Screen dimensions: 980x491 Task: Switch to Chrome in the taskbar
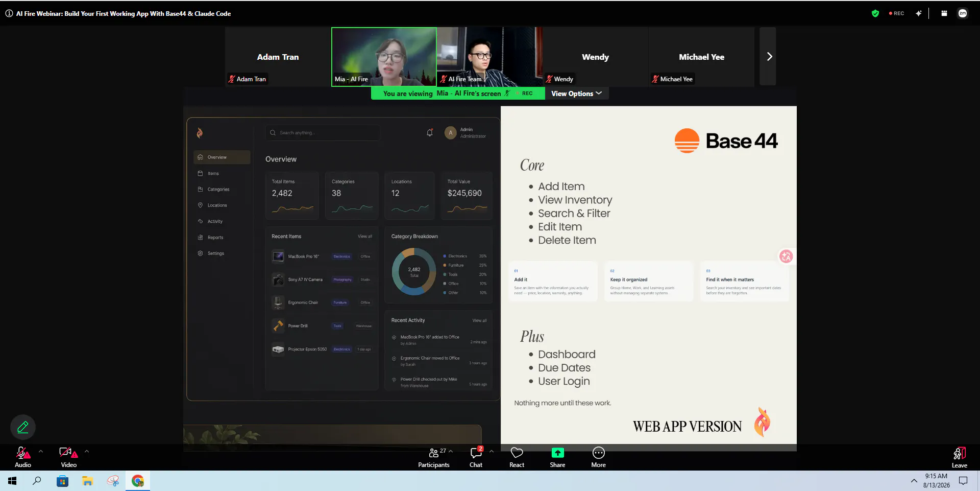(138, 481)
